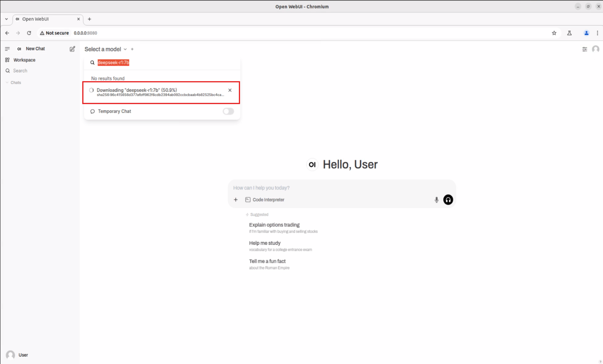This screenshot has height=364, width=603.
Task: Toggle the Code Interpreter option
Action: coord(265,199)
